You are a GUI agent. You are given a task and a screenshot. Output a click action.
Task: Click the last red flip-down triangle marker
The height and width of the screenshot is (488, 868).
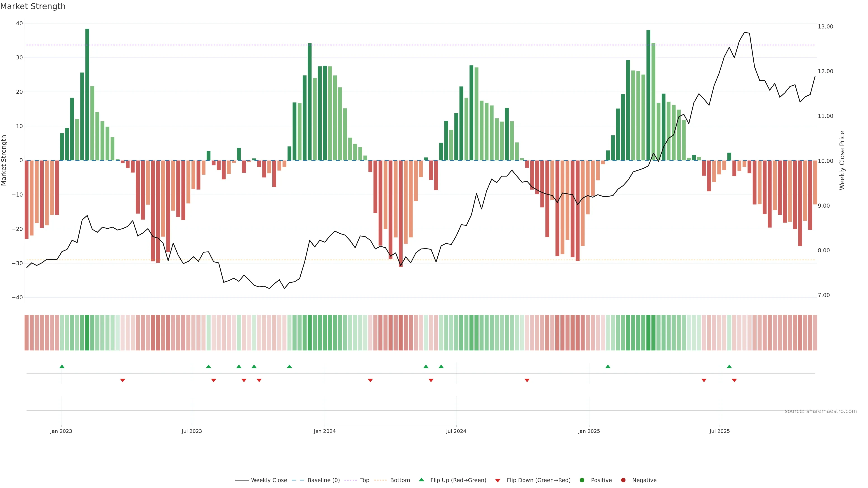click(734, 380)
